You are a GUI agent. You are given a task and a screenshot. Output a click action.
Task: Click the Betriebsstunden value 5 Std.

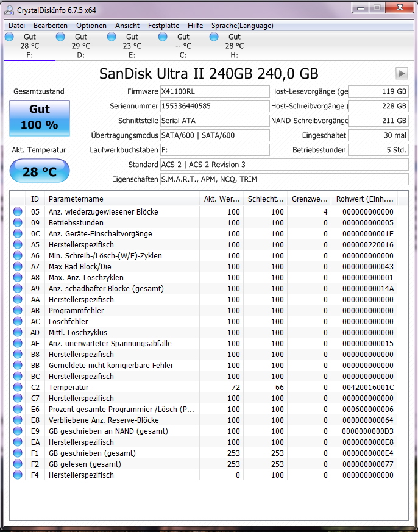[x=378, y=150]
